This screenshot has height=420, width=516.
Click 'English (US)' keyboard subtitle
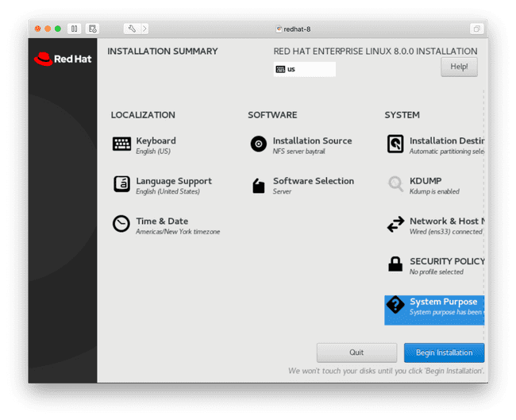coord(153,152)
